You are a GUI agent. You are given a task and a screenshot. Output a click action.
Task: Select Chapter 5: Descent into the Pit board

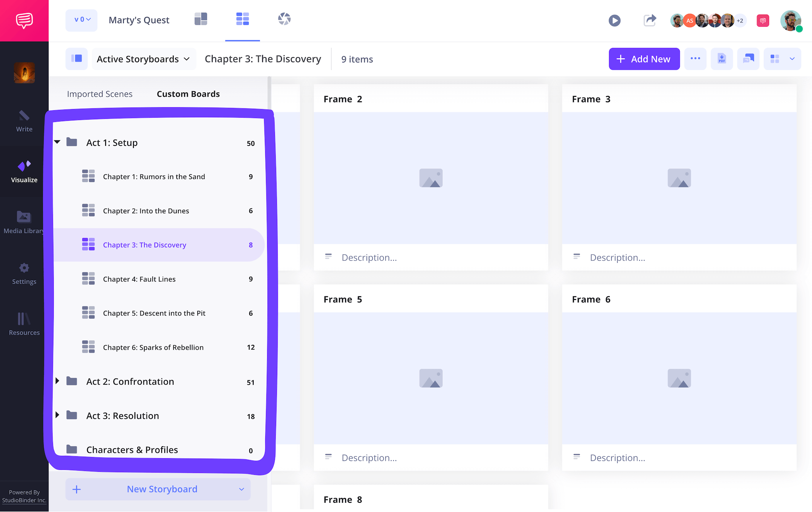point(154,313)
